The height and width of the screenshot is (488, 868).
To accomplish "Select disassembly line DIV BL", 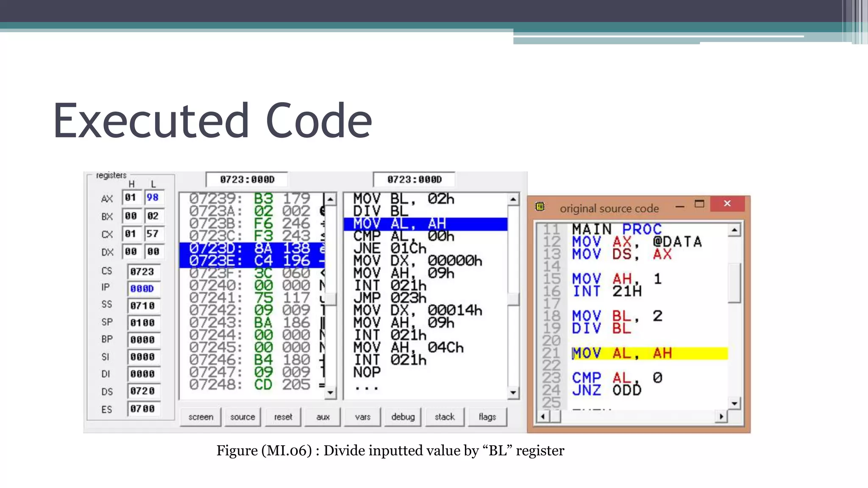I will click(x=426, y=211).
